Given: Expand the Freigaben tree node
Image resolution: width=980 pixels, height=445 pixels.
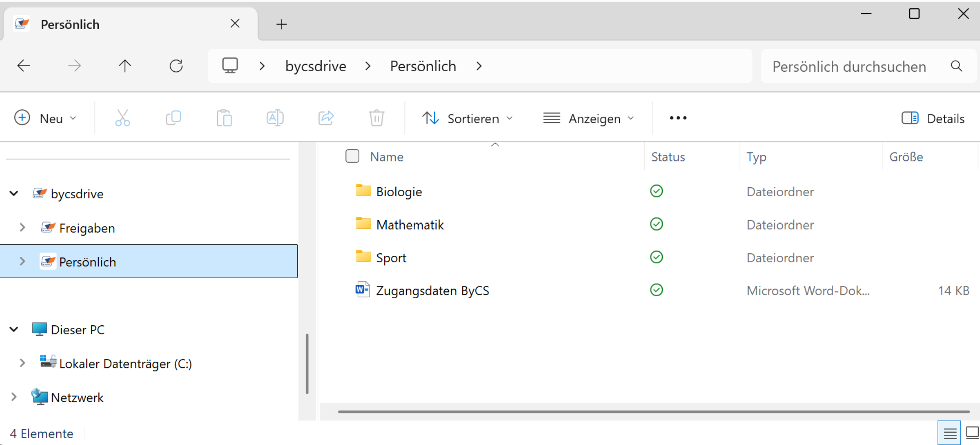Looking at the screenshot, I should tap(23, 227).
